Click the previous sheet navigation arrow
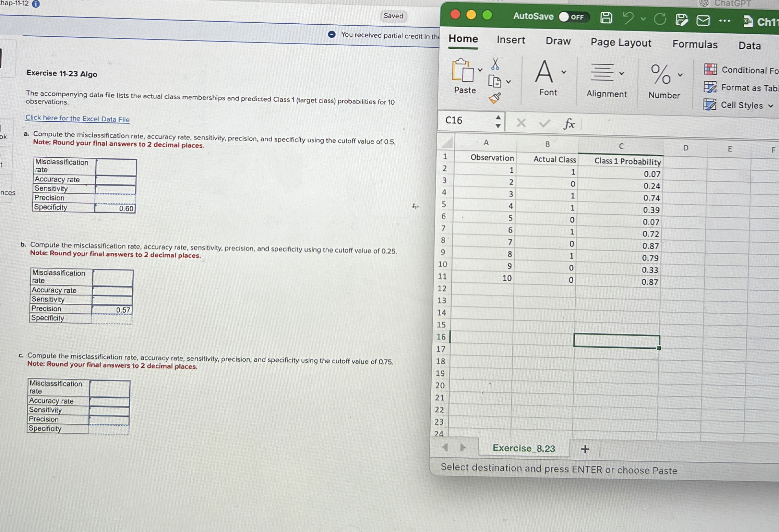 pyautogui.click(x=445, y=447)
